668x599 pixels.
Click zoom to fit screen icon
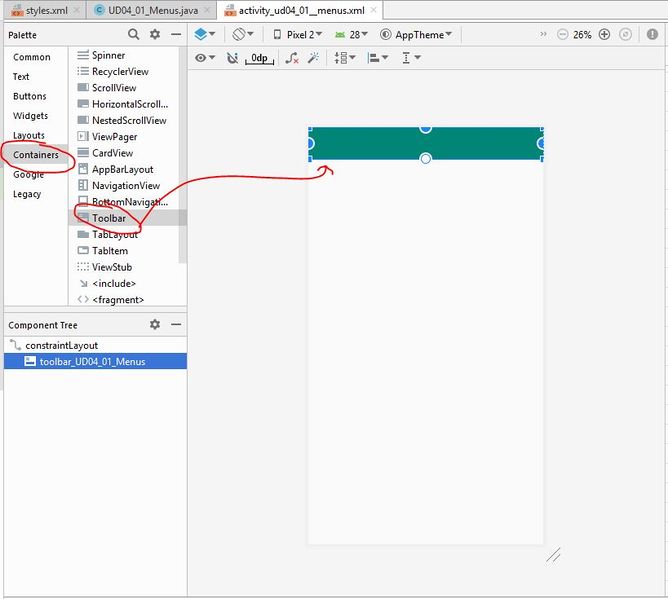(625, 35)
